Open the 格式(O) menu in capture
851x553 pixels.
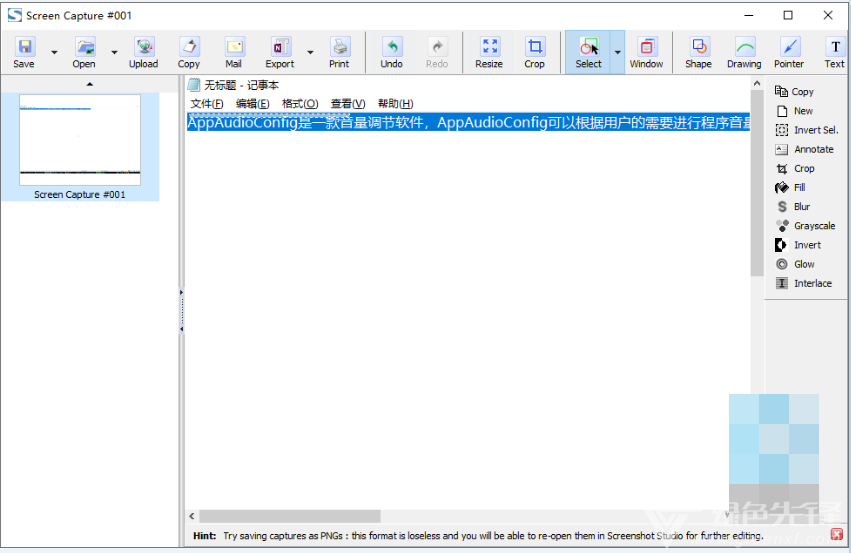[x=300, y=104]
